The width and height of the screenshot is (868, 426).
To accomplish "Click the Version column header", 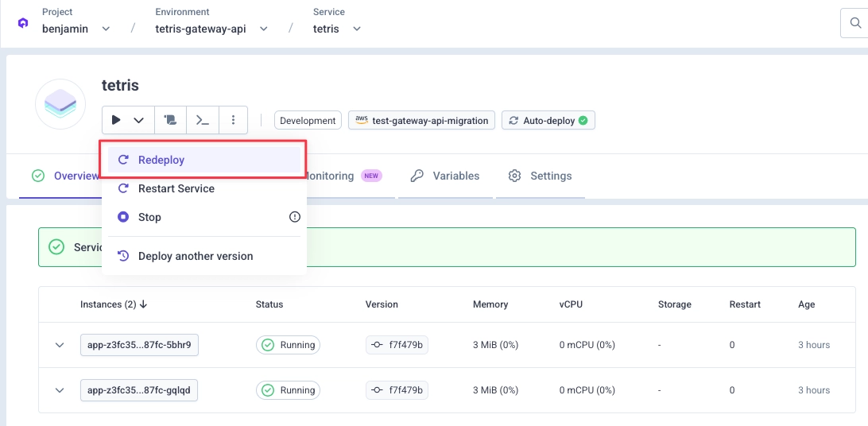I will 382,304.
